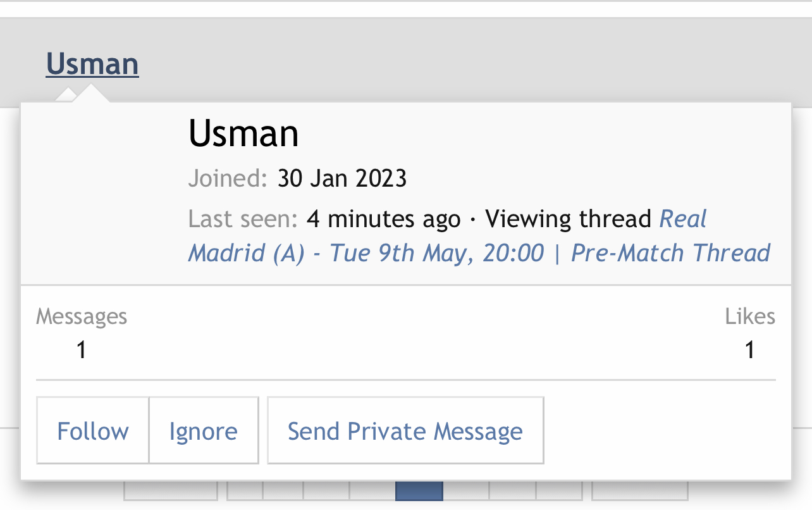Click the Likes label

[750, 316]
